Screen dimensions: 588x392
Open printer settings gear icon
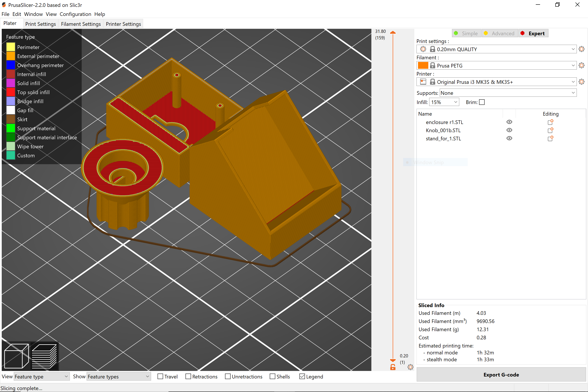(x=581, y=81)
